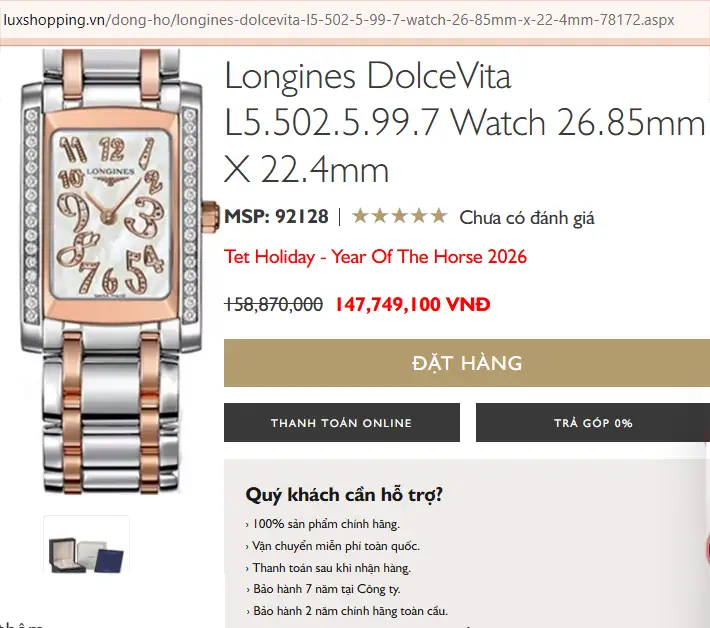Screen dimensions: 710x628
Task: Click the fourth rating star
Action: click(x=419, y=216)
